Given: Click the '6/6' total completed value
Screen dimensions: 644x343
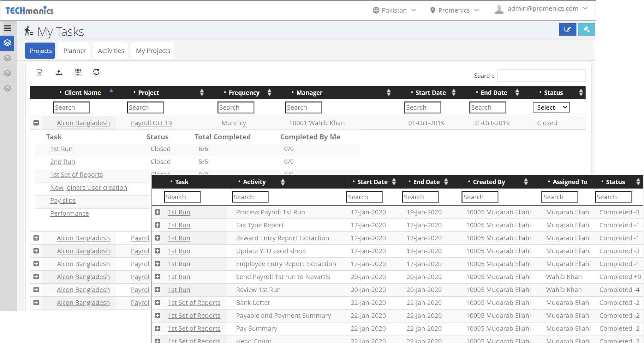Looking at the screenshot, I should click(203, 149).
